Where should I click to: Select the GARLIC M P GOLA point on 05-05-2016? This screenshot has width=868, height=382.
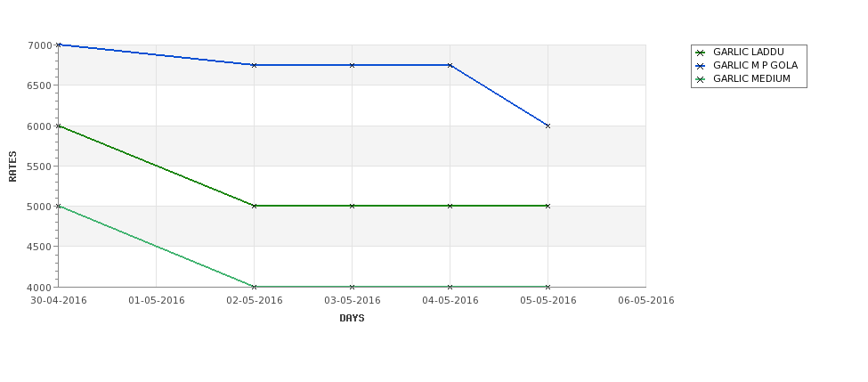[x=548, y=126]
